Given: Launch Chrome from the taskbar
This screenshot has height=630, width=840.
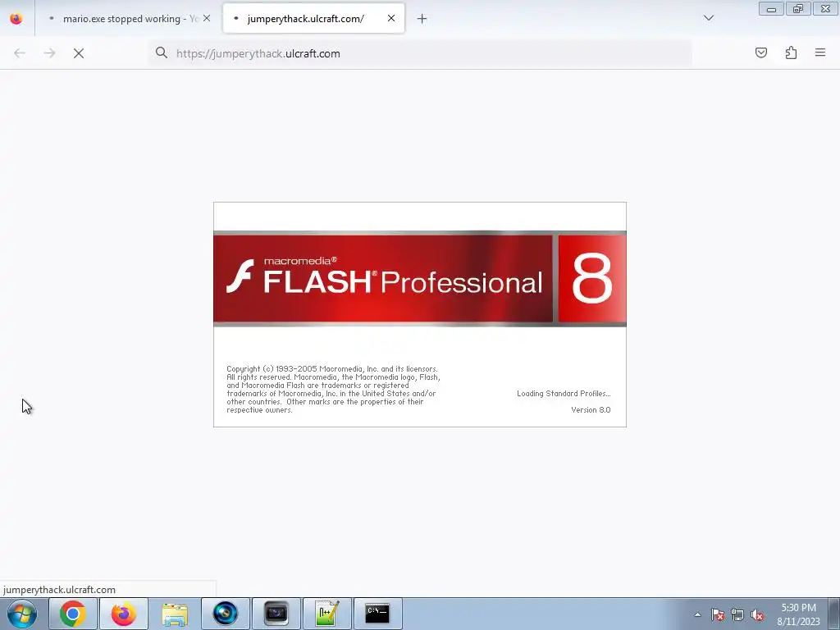Looking at the screenshot, I should coord(73,614).
